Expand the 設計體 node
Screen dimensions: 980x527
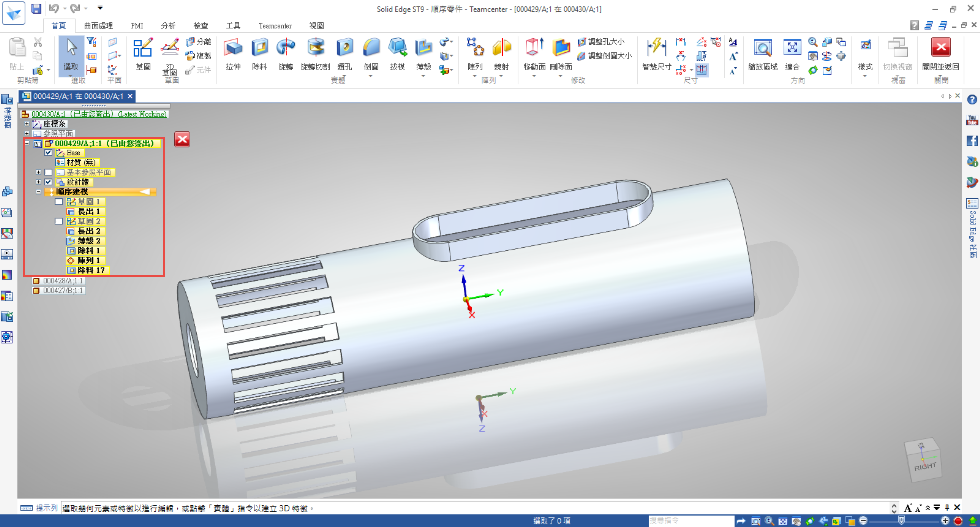click(x=38, y=182)
